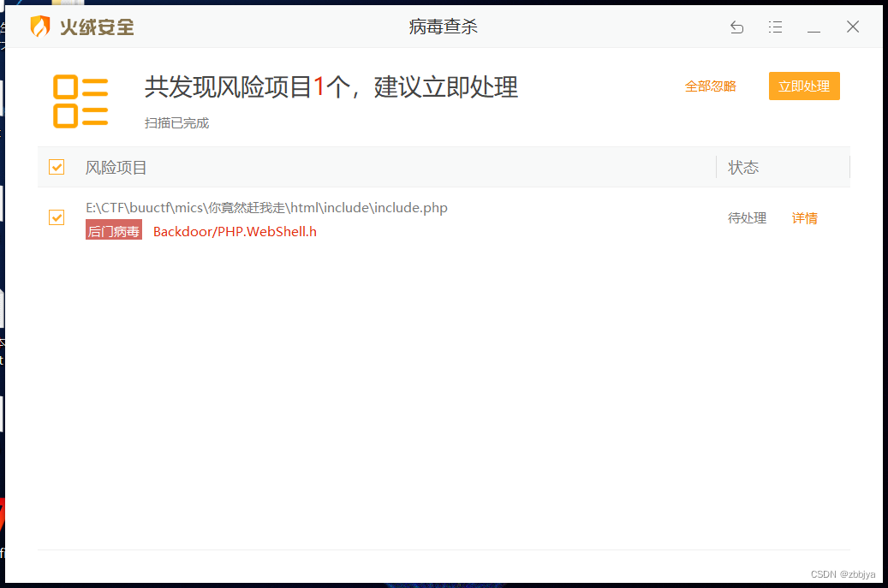Viewport: 888px width, 588px height.
Task: Close the Huorong virus scan window
Action: (853, 27)
